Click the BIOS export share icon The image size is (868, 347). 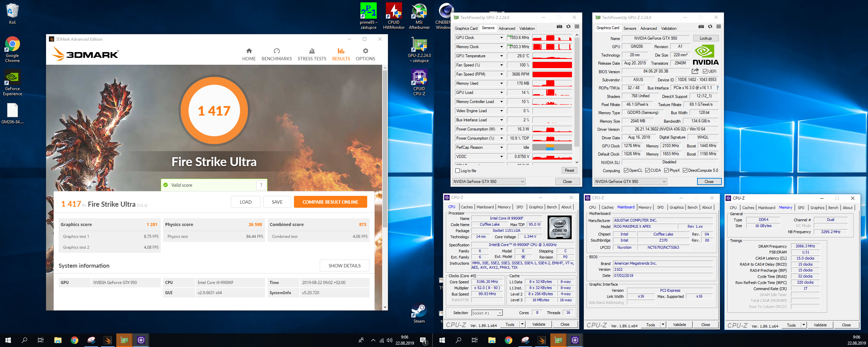695,71
